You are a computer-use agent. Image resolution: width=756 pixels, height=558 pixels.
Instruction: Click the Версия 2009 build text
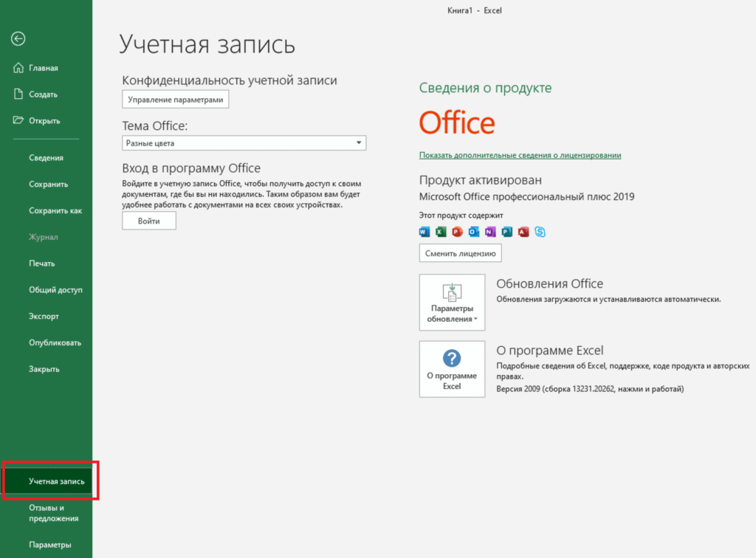(590, 389)
